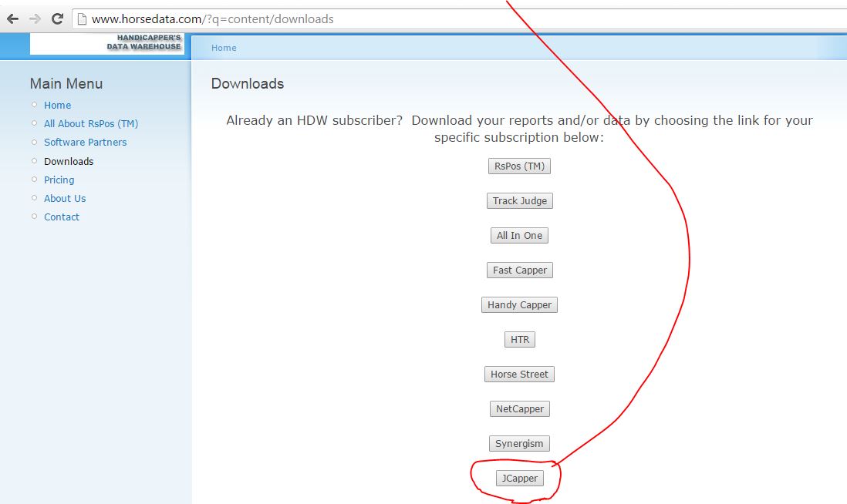The height and width of the screenshot is (504, 847).
Task: Click the NetCapper button
Action: [x=520, y=408]
